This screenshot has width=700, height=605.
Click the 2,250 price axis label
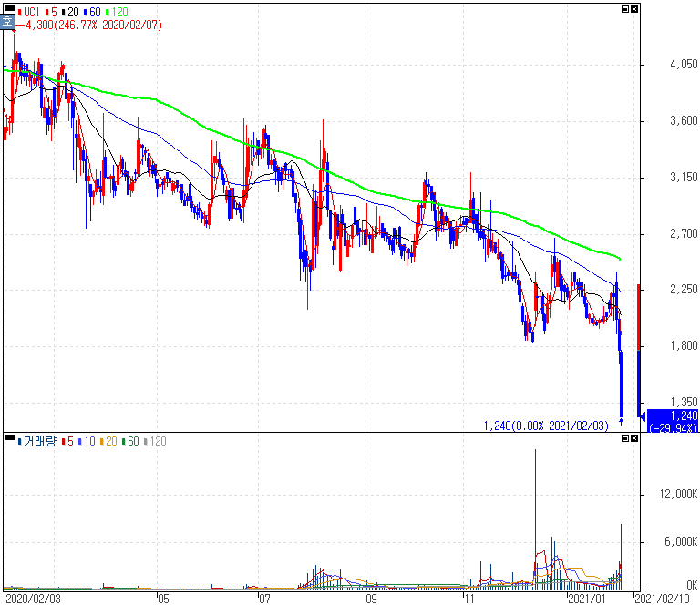[684, 289]
